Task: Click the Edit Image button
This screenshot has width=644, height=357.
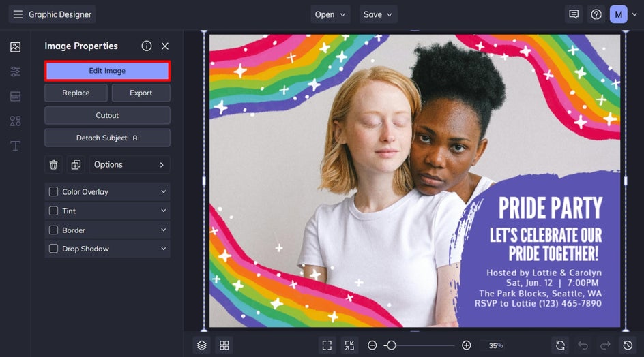Action: [x=107, y=71]
